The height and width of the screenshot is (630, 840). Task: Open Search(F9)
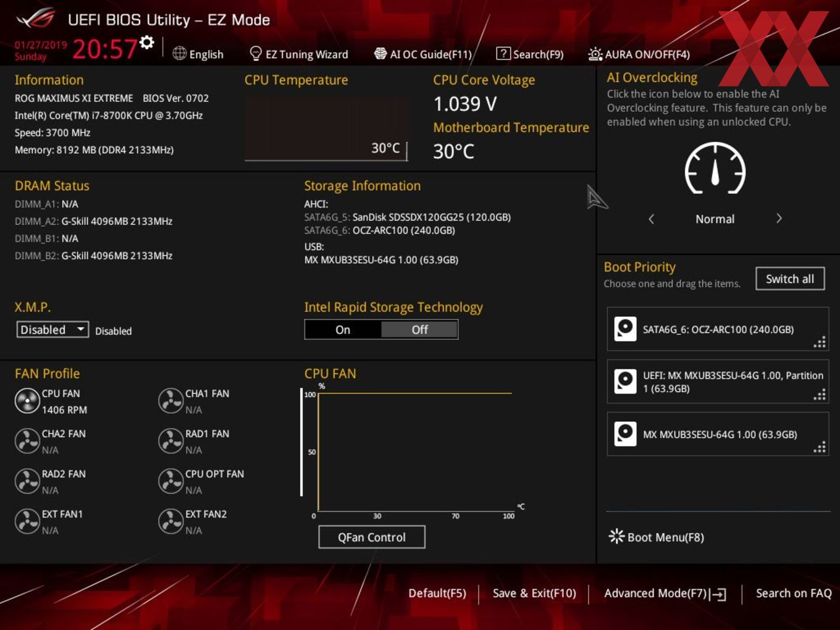tap(530, 54)
